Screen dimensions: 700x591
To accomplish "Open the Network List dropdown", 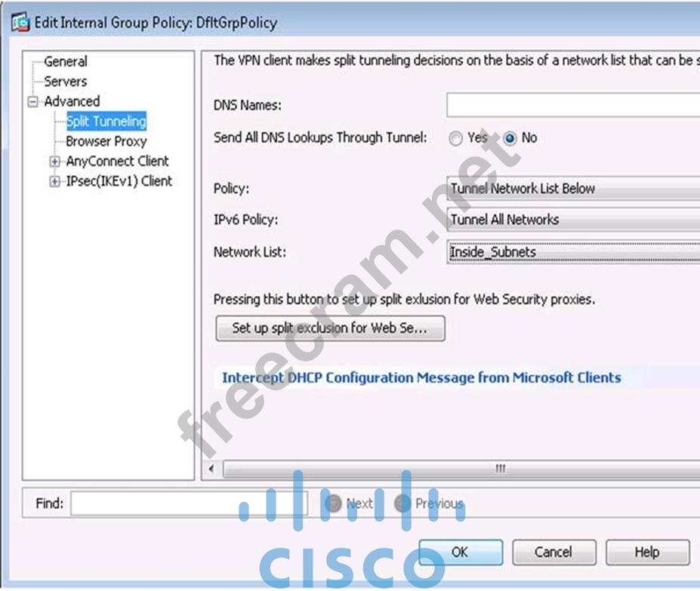I will click(x=573, y=252).
